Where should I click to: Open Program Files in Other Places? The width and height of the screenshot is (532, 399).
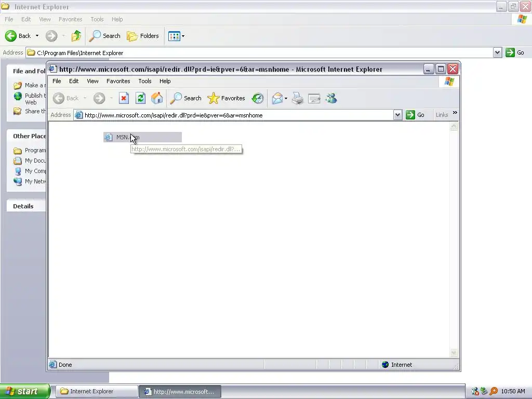tap(30, 150)
